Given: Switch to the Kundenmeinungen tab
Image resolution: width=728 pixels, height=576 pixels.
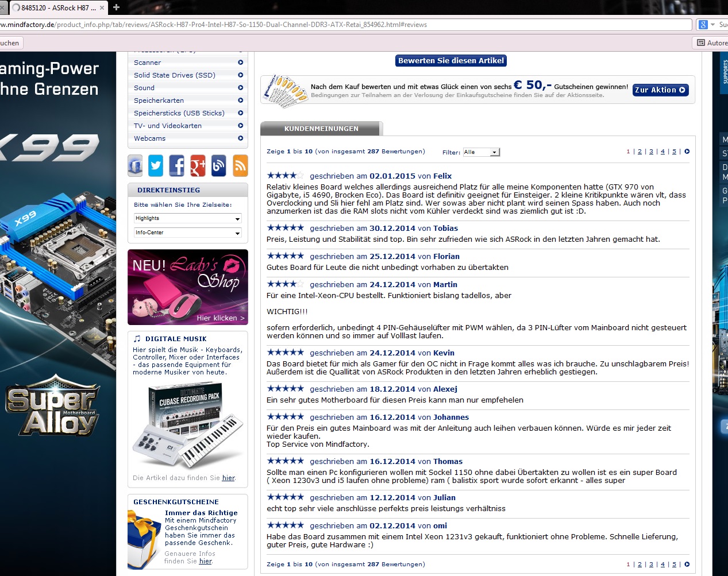Looking at the screenshot, I should pyautogui.click(x=321, y=129).
